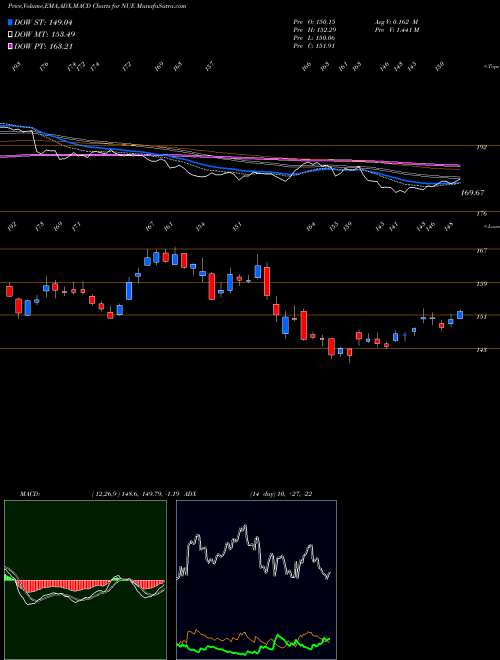Image resolution: width=500 pixels, height=660 pixels.
Task: Click the 192 axis label on EMA chart
Action: [481, 147]
